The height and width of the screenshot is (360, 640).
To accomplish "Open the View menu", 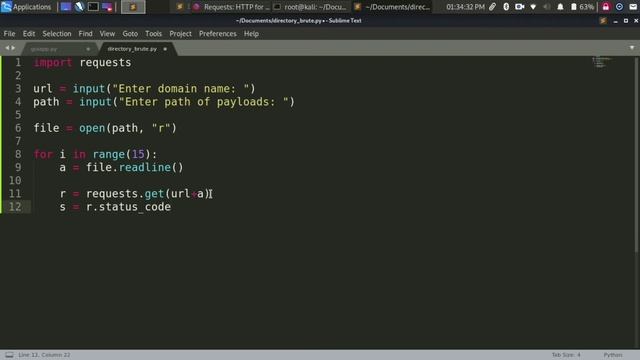I will [107, 34].
